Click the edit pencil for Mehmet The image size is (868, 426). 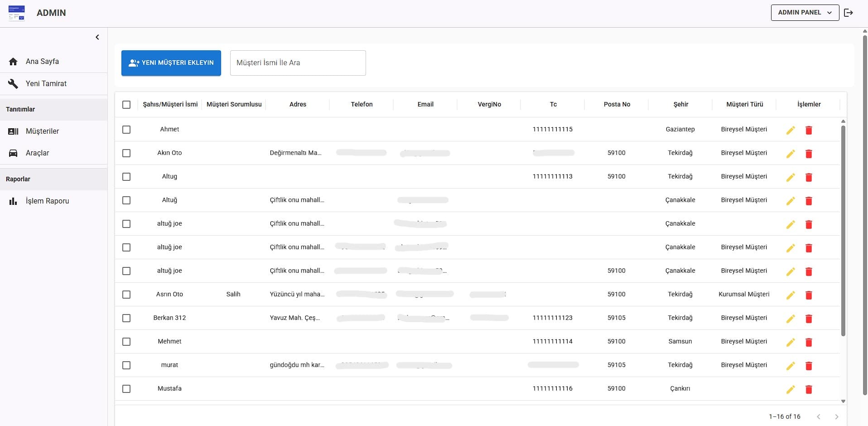(791, 342)
